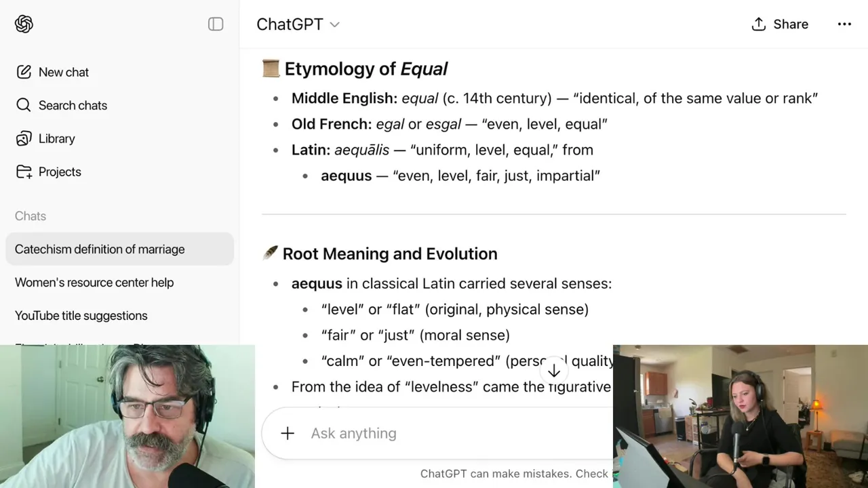
Task: Collapse the sidebar with the panel icon
Action: pyautogui.click(x=216, y=24)
